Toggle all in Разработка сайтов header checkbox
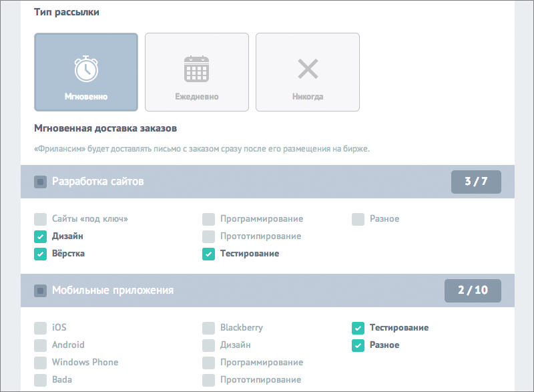The height and width of the screenshot is (392, 534). click(40, 182)
